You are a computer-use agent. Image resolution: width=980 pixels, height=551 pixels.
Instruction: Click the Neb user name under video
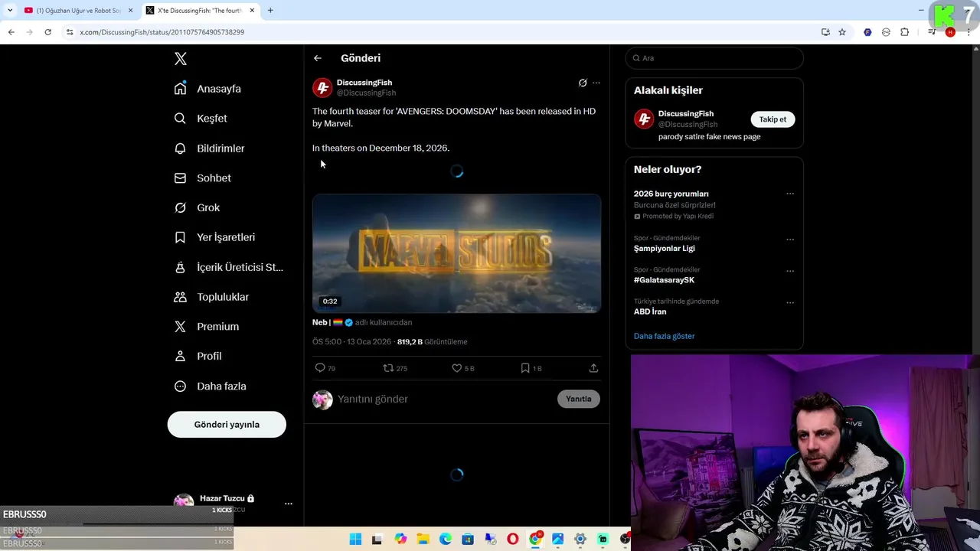(321, 322)
